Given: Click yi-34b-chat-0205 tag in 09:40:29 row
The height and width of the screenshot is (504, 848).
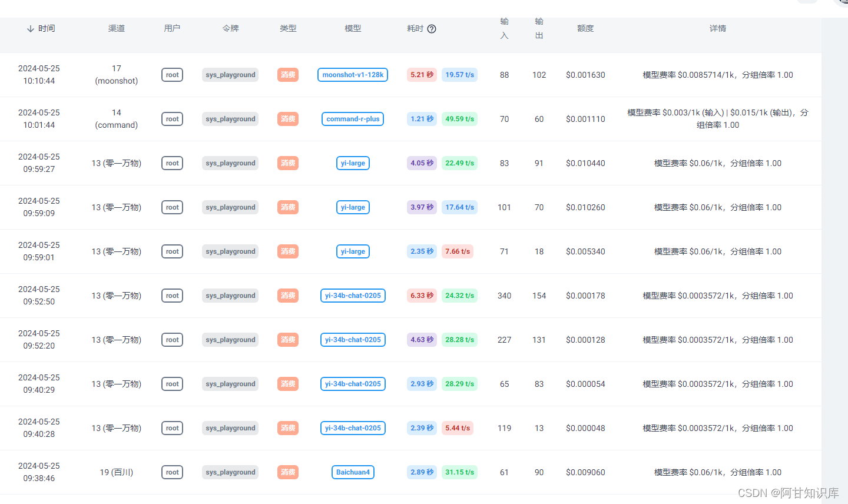Looking at the screenshot, I should pyautogui.click(x=353, y=384).
